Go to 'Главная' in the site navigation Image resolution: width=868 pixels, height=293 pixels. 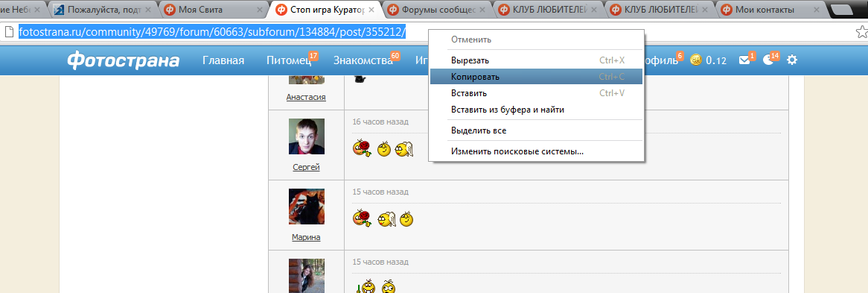pos(223,60)
